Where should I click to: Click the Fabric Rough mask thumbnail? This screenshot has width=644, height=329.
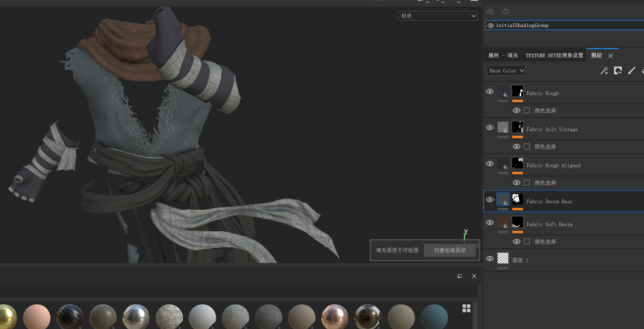(518, 91)
